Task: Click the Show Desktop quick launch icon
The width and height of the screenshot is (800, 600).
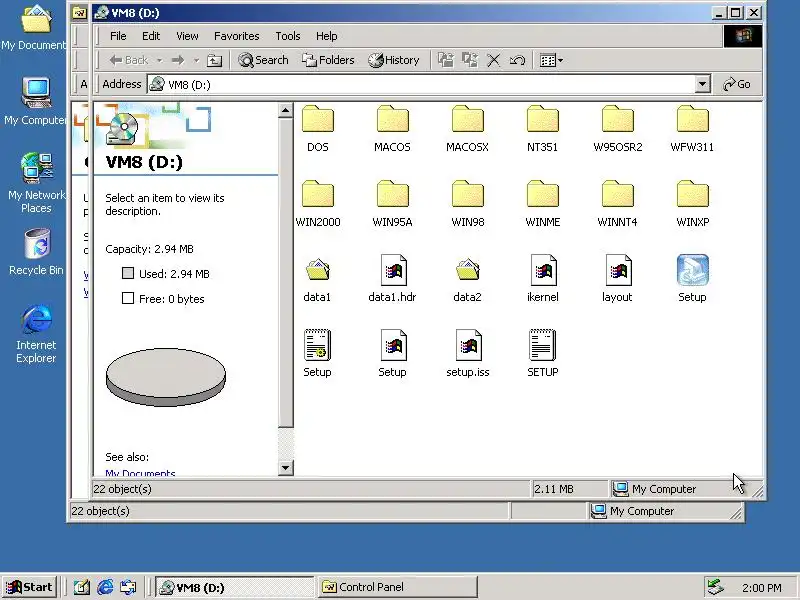Action: click(82, 587)
